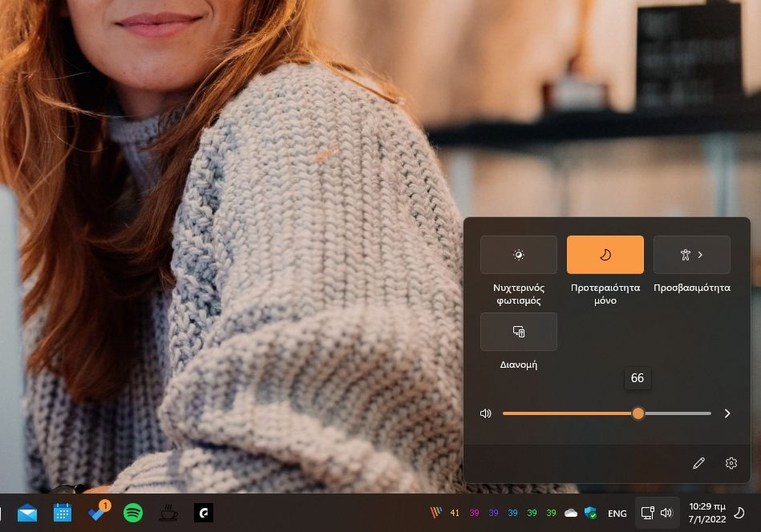Open Microsoft To Do with notification badge
This screenshot has width=761, height=532.
[98, 513]
